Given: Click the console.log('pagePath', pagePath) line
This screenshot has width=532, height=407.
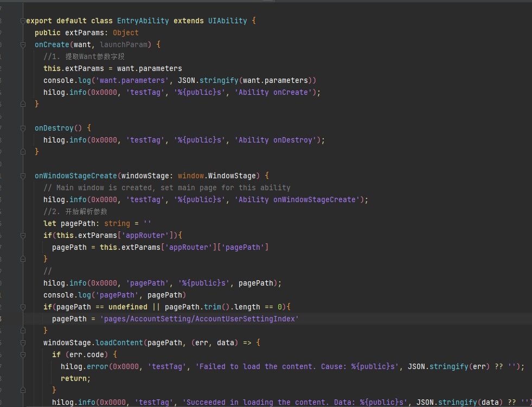Looking at the screenshot, I should pos(114,295).
